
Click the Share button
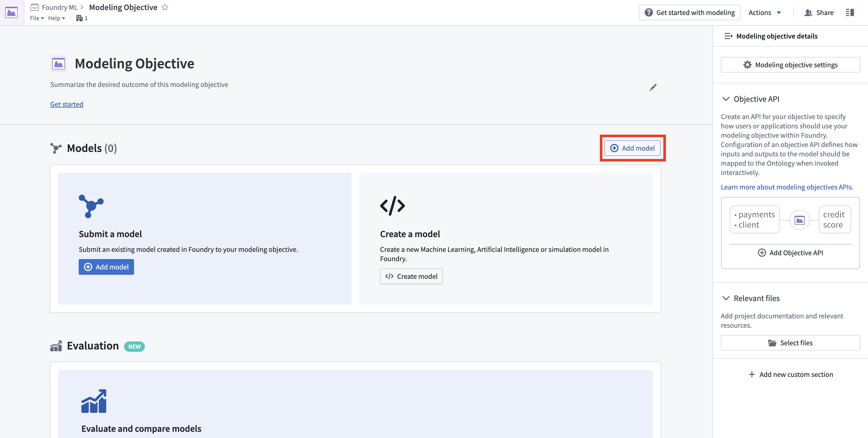pos(819,12)
